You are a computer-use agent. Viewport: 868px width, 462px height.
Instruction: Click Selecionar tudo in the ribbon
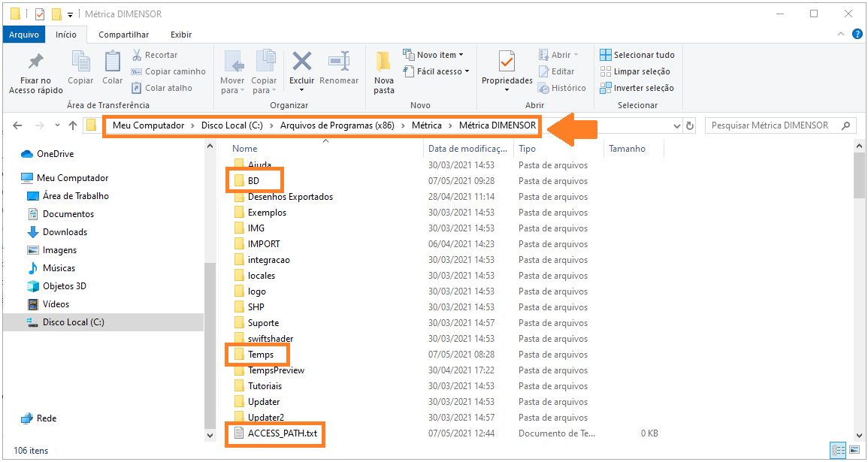click(637, 55)
